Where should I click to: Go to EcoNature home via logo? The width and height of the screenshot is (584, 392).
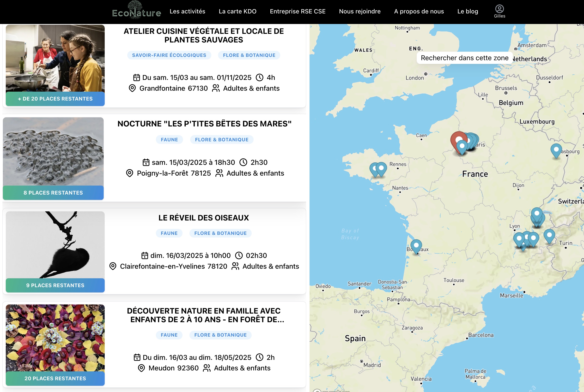(x=136, y=11)
